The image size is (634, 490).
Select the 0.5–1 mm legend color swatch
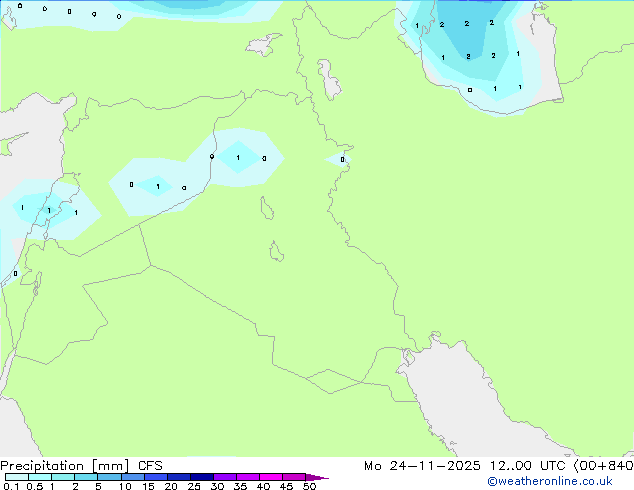[40, 477]
